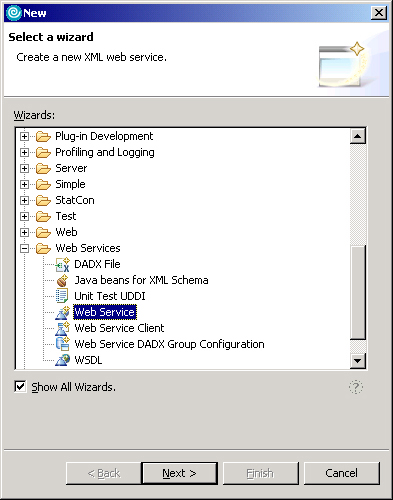Select the 'StatCon' folder label
The image size is (393, 500).
coord(75,200)
